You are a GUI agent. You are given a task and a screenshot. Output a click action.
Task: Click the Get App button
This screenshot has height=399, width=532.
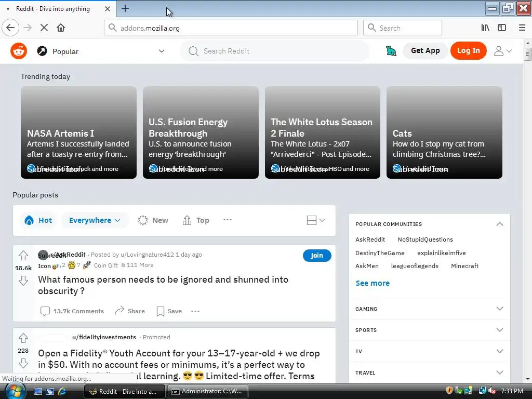(425, 50)
